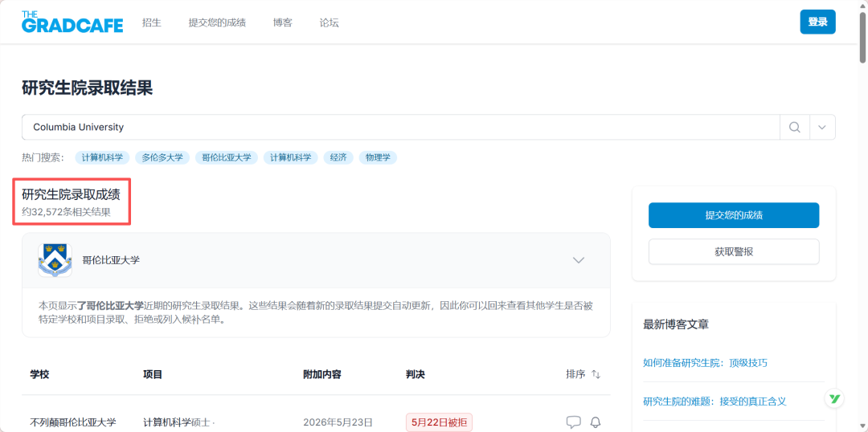The image size is (868, 432).
Task: Click the blue 提交您的成绩 button
Action: tap(734, 215)
